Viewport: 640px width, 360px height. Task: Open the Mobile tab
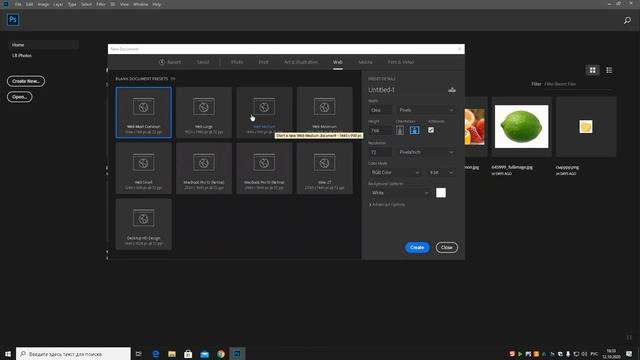[365, 62]
